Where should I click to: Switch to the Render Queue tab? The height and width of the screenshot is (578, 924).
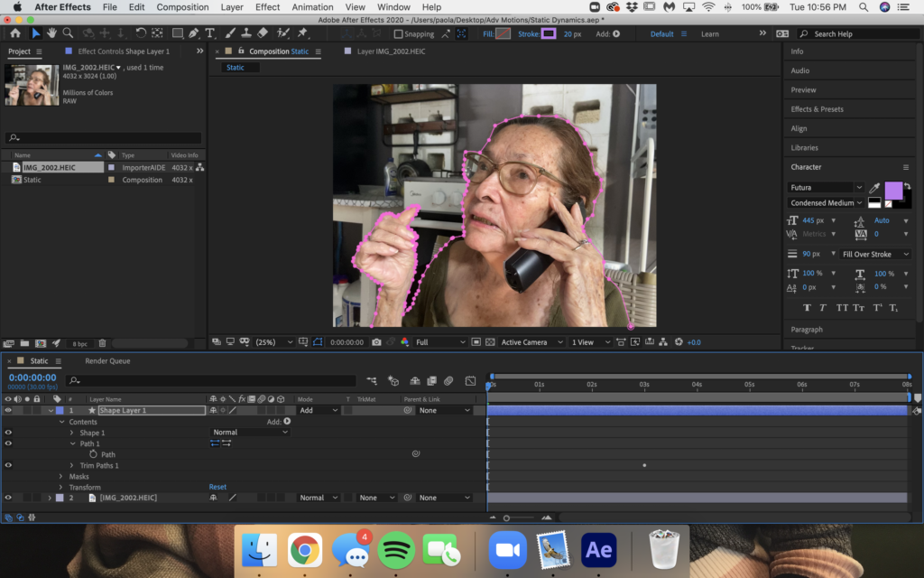pyautogui.click(x=107, y=361)
